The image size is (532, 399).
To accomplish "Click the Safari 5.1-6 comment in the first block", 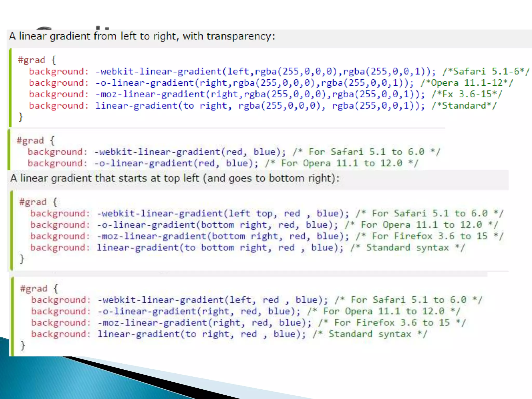I will 486,71.
